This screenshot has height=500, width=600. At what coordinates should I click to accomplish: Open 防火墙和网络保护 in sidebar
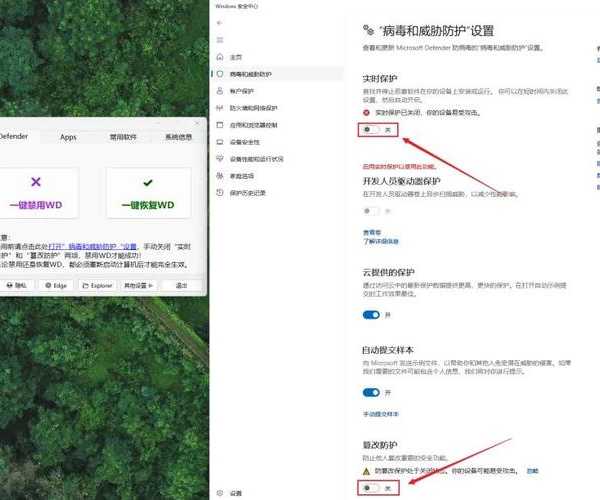255,107
